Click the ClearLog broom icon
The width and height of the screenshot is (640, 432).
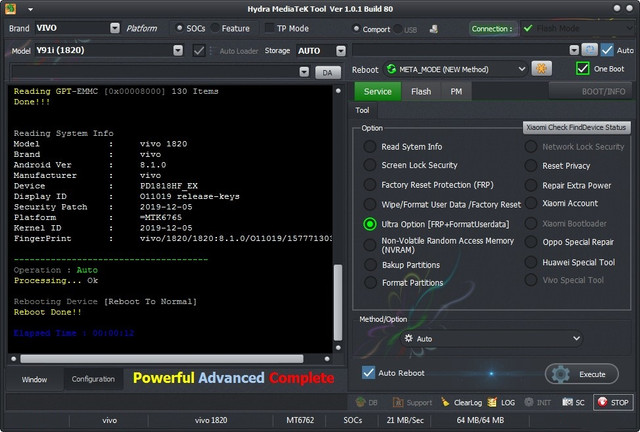click(x=445, y=402)
